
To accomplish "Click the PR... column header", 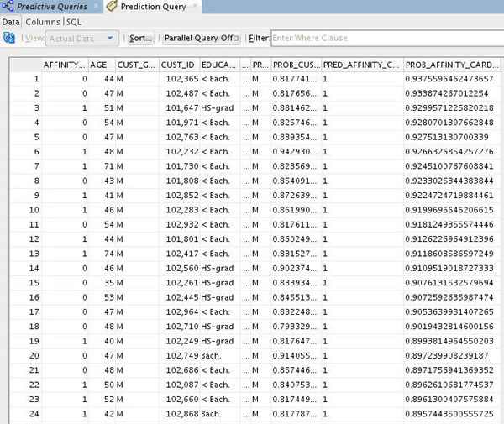I will pos(260,65).
